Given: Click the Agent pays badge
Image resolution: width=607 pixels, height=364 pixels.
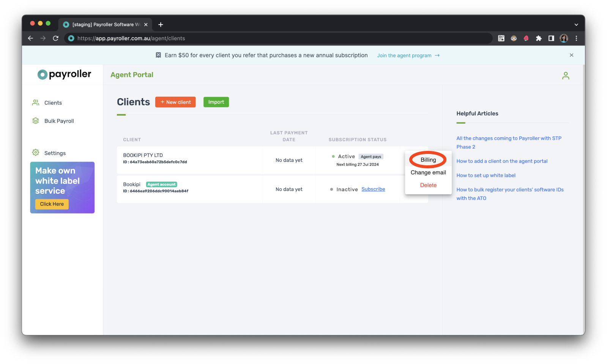Looking at the screenshot, I should (371, 157).
